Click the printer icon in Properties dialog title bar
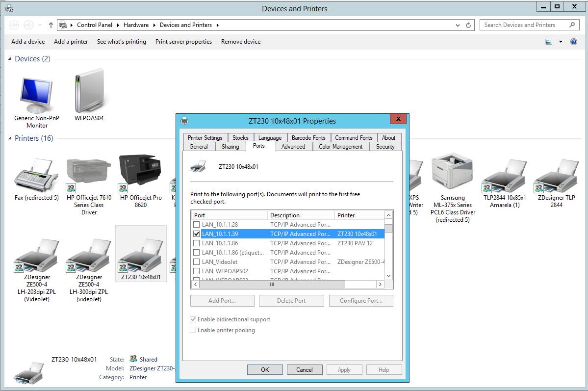The width and height of the screenshot is (588, 391). coord(184,121)
